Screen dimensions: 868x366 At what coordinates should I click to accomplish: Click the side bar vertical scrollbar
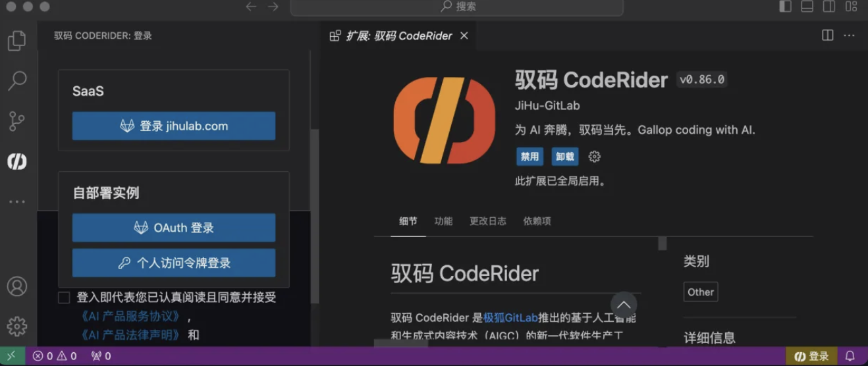pyautogui.click(x=314, y=215)
